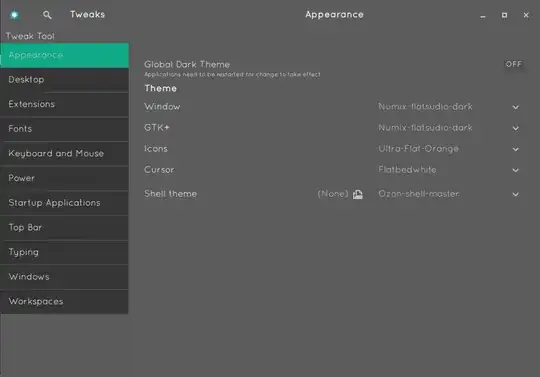Open Extensions in the sidebar
Image resolution: width=540 pixels, height=377 pixels.
click(64, 104)
